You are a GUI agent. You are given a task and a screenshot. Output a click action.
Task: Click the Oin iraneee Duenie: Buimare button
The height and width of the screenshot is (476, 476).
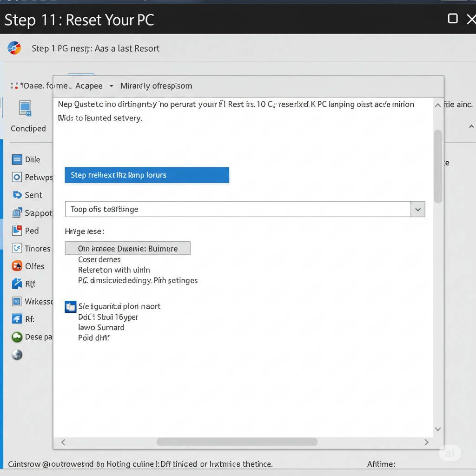tap(127, 248)
